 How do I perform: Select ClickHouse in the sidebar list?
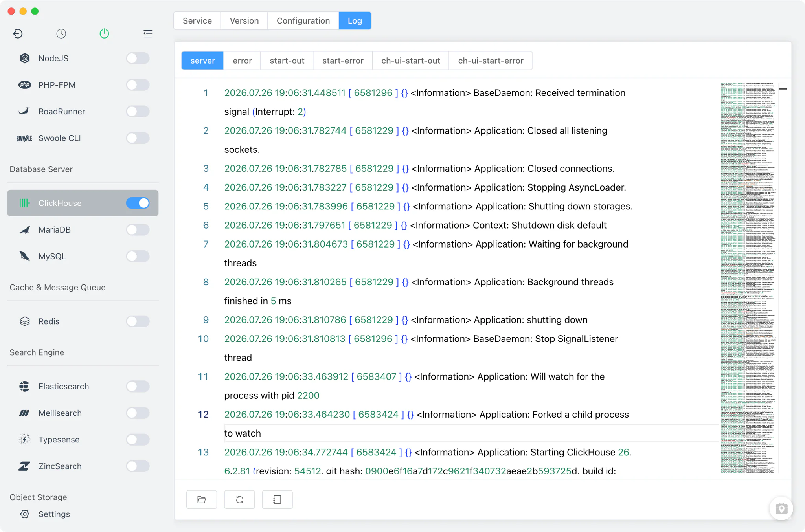[83, 203]
